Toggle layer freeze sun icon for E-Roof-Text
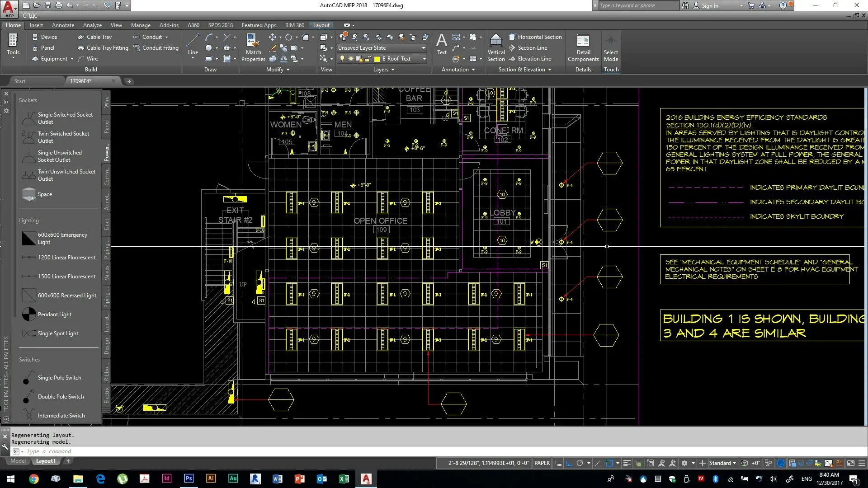868x488 pixels. [350, 59]
